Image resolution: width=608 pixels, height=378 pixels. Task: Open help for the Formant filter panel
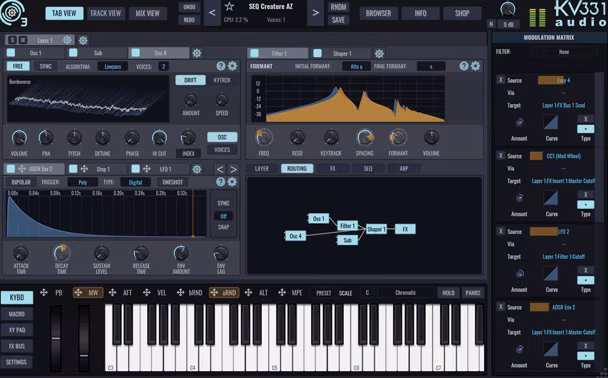pyautogui.click(x=464, y=66)
